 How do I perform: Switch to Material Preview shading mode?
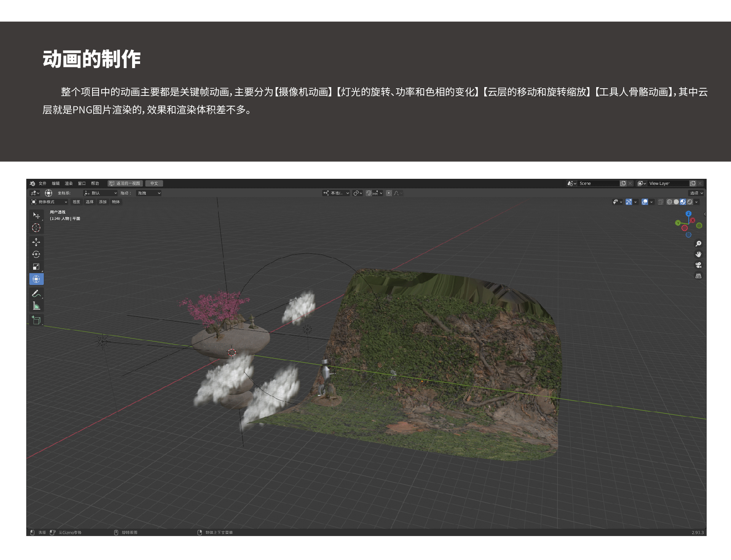coord(683,202)
